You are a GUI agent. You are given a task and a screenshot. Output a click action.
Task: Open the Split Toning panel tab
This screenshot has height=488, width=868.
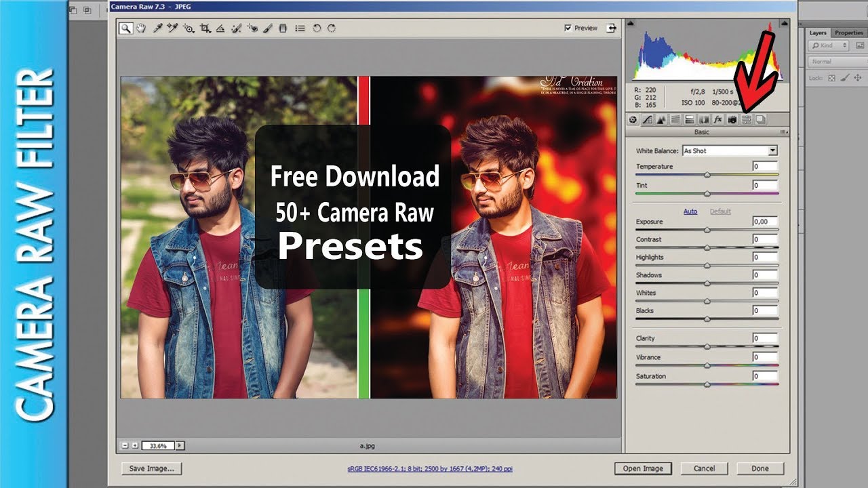point(690,119)
